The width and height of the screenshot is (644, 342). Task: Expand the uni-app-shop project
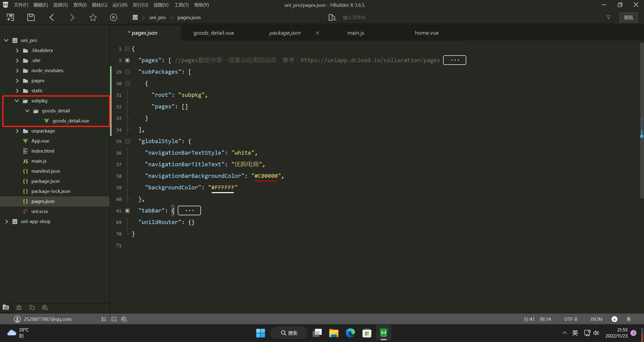click(x=7, y=222)
